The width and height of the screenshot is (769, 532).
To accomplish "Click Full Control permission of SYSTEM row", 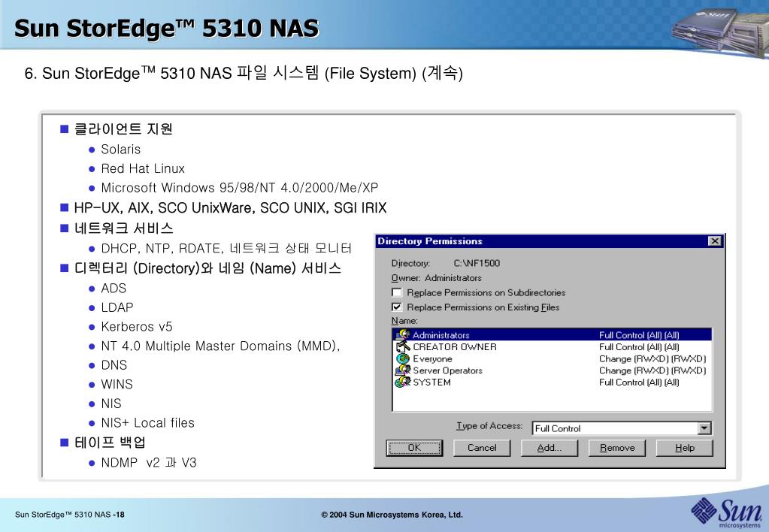I will tap(639, 382).
